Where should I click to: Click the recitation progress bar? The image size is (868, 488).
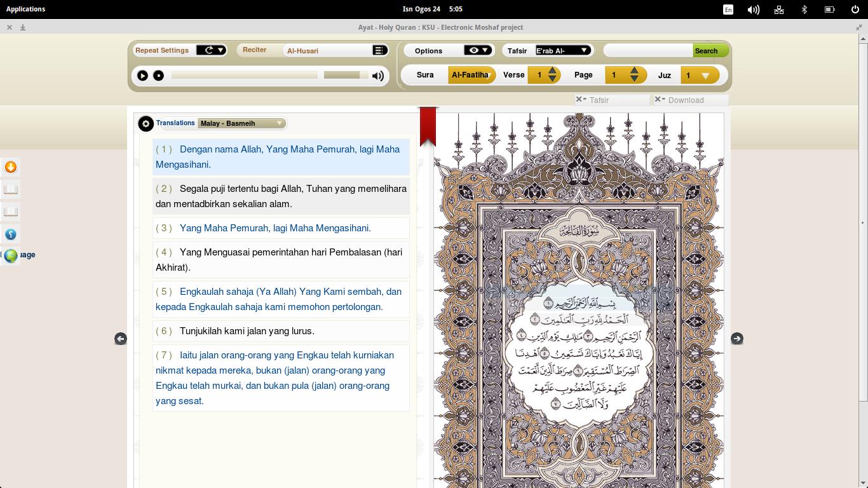coord(245,76)
